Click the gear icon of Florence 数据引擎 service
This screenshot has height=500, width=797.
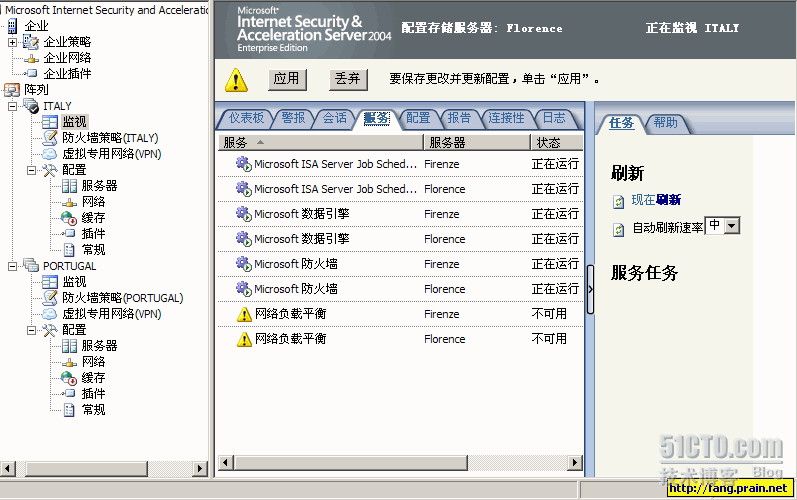[x=243, y=239]
